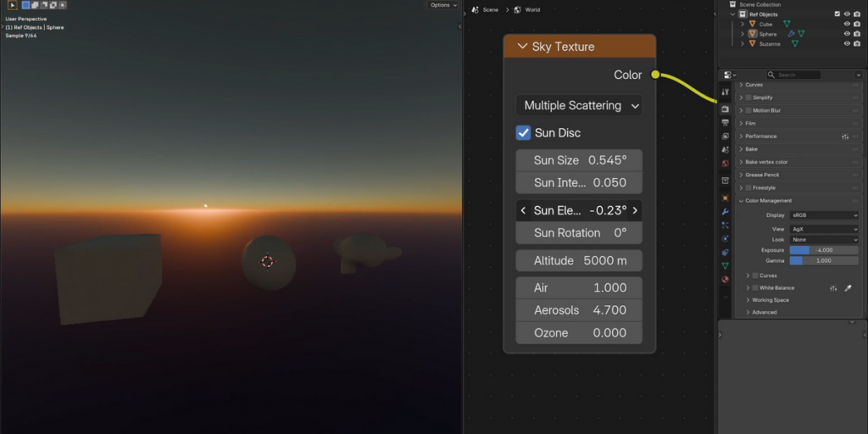Open the World properties tab

tap(726, 164)
